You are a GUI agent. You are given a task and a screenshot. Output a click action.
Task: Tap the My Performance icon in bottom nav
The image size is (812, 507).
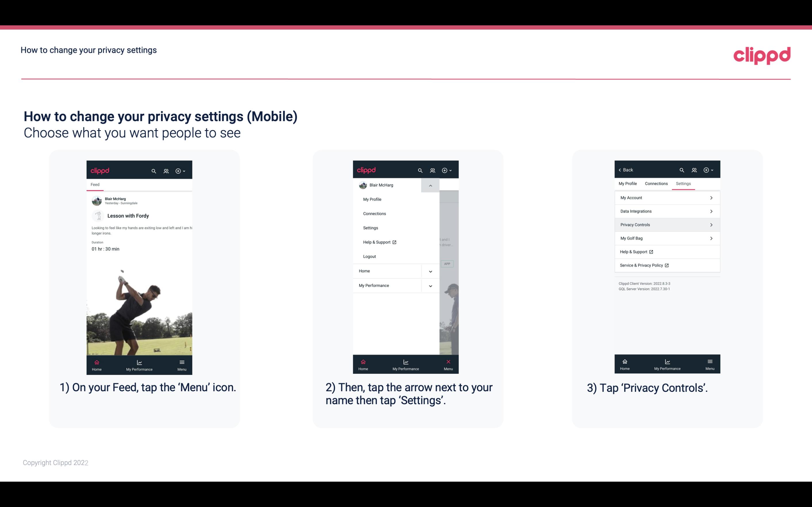140,364
